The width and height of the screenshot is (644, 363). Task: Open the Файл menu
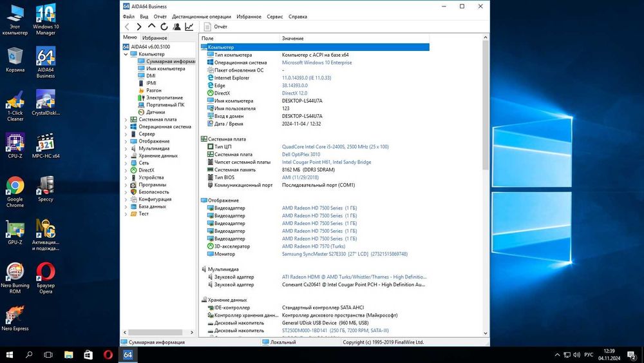(129, 17)
